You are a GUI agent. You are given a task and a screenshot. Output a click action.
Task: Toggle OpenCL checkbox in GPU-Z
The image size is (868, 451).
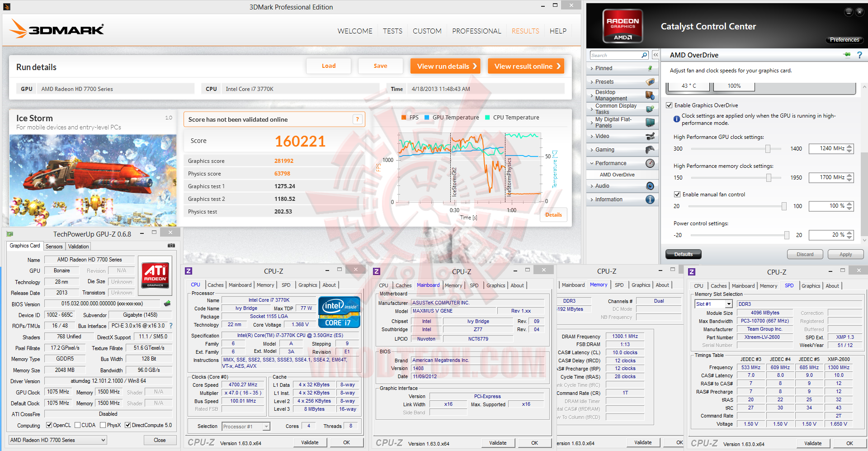(50, 425)
